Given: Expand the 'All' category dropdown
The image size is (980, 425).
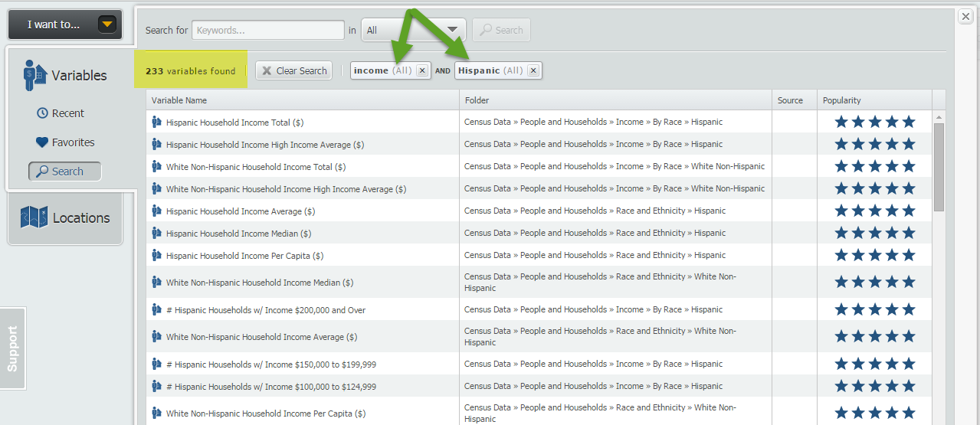Looking at the screenshot, I should [x=413, y=31].
